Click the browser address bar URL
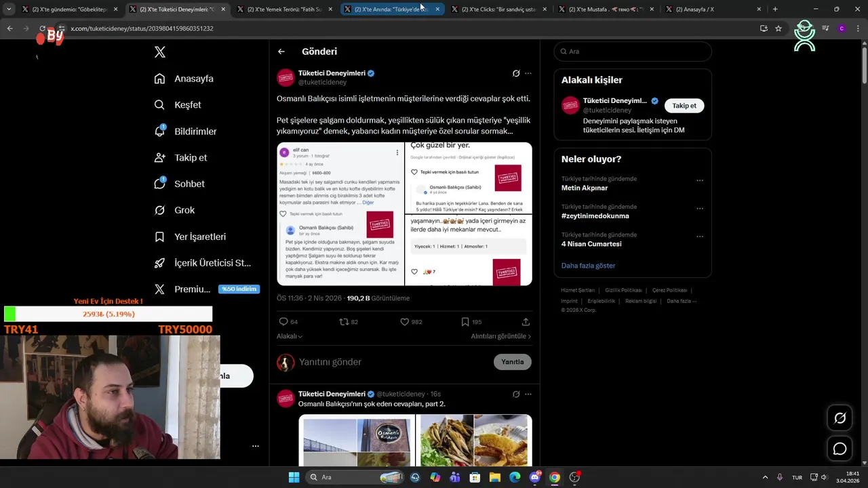 point(142,28)
